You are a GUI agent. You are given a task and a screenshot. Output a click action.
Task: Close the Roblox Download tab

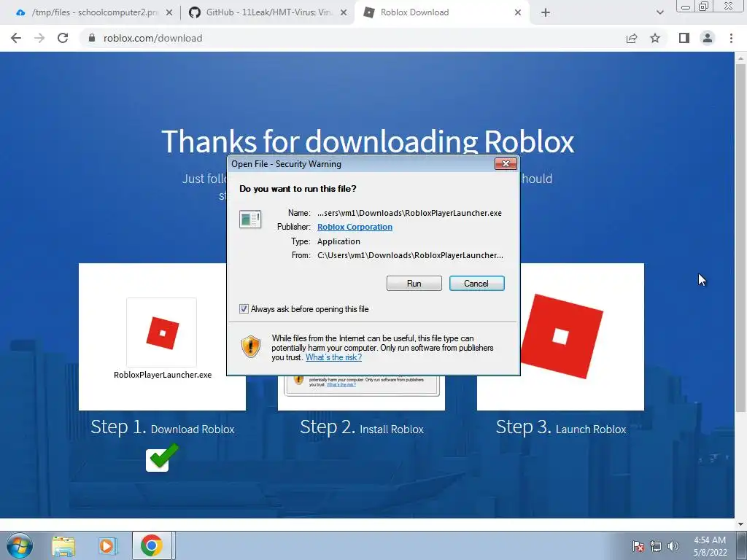coord(518,13)
